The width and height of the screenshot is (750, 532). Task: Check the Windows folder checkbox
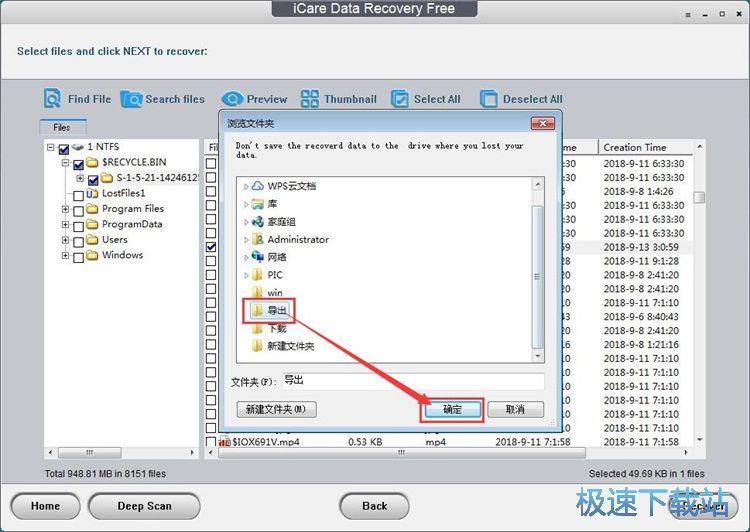(78, 257)
